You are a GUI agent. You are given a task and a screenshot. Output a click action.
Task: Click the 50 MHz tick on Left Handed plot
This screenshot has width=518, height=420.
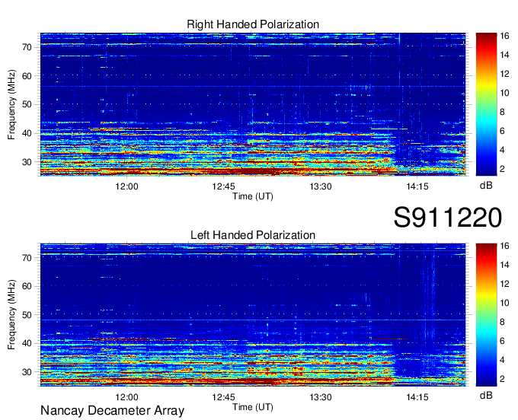pyautogui.click(x=27, y=315)
